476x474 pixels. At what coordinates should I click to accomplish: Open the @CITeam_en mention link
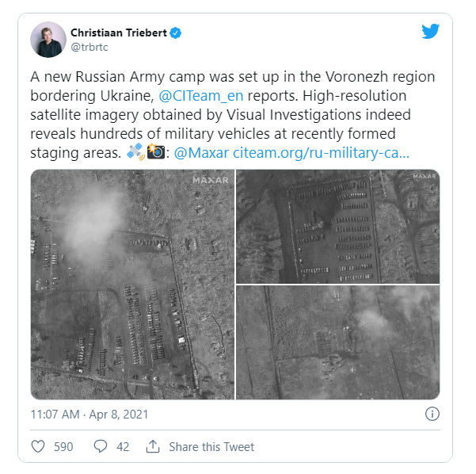201,96
